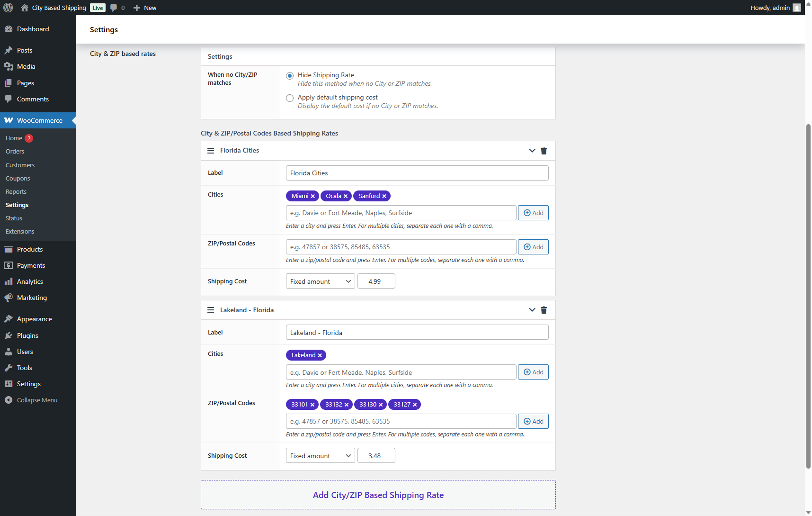Click the Lakeland ZIP/Postal Codes input field

(x=401, y=422)
